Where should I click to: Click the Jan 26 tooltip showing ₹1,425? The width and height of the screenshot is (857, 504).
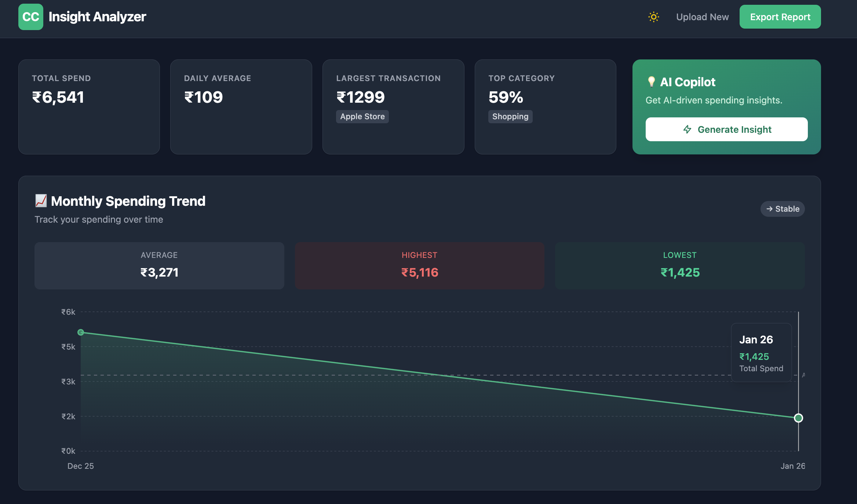[x=761, y=352]
